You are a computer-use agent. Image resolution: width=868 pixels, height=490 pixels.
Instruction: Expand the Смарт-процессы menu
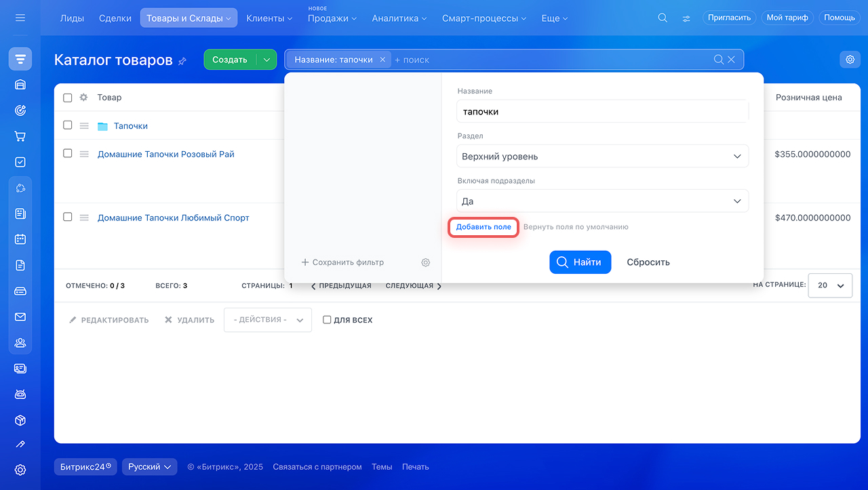pyautogui.click(x=484, y=18)
